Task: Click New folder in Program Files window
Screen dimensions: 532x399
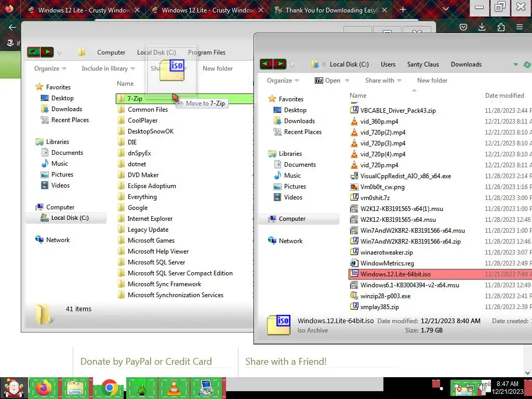Action: (x=218, y=69)
